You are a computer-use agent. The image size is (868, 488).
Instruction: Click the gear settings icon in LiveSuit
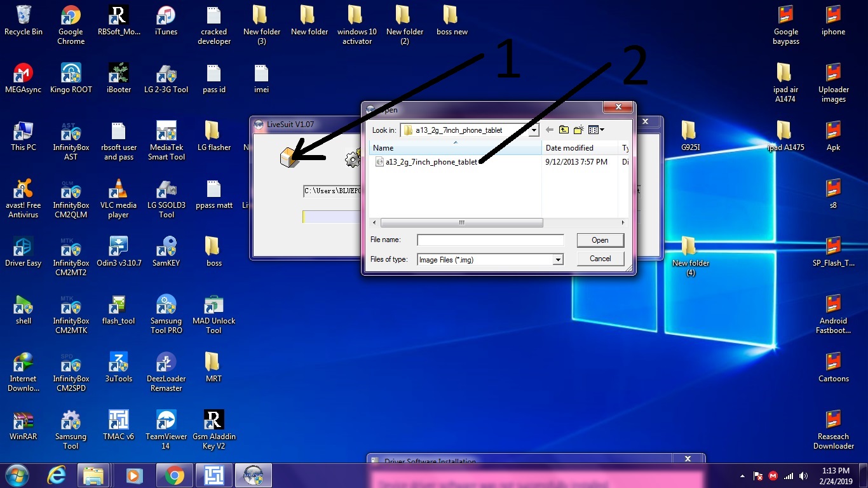point(353,159)
